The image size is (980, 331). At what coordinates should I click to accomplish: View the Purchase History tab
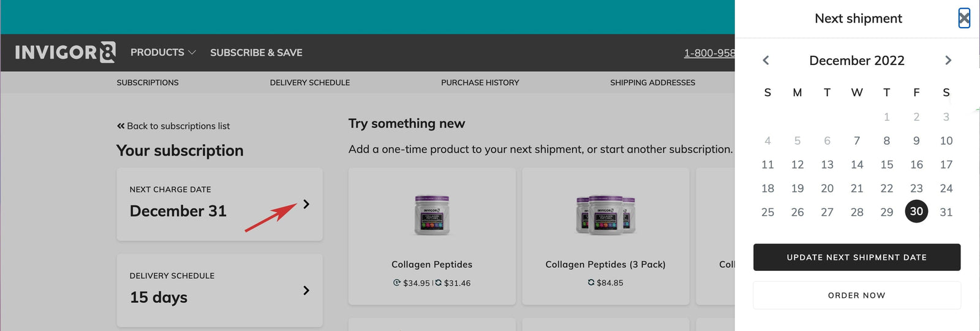pyautogui.click(x=480, y=83)
